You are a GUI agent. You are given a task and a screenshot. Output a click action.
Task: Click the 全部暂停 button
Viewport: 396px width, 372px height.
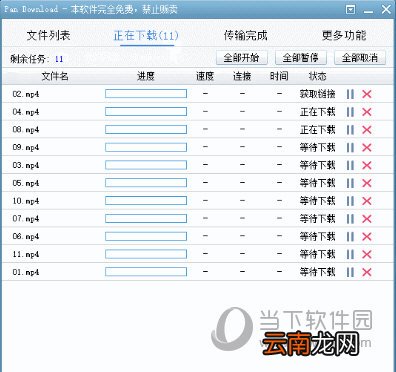[x=301, y=58]
